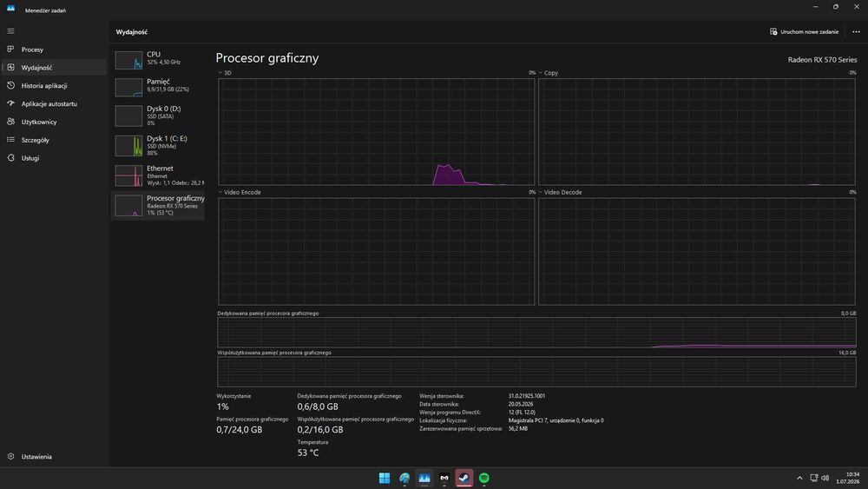The height and width of the screenshot is (489, 868).
Task: Click the volume tray icon
Action: pyautogui.click(x=825, y=478)
